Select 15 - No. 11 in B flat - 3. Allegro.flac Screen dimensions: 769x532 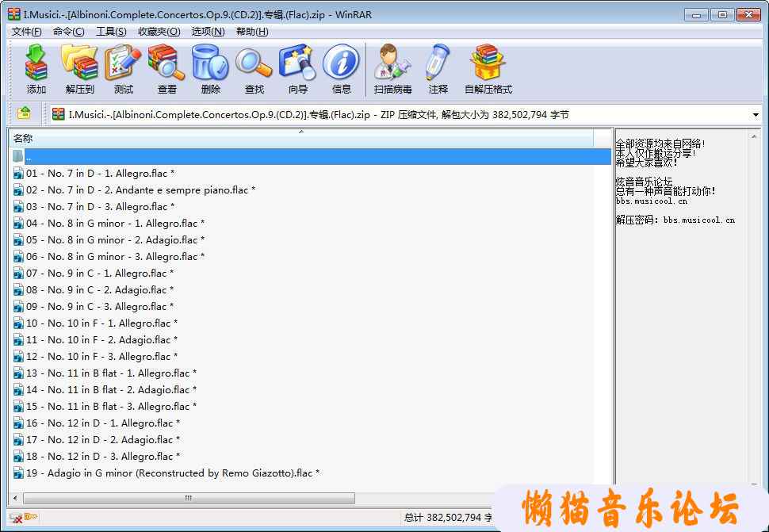pos(105,407)
